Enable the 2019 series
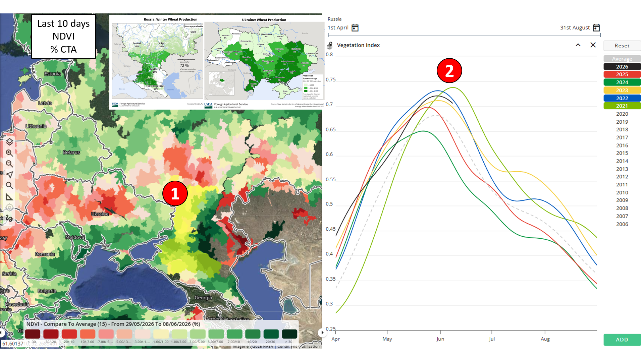 coord(622,122)
